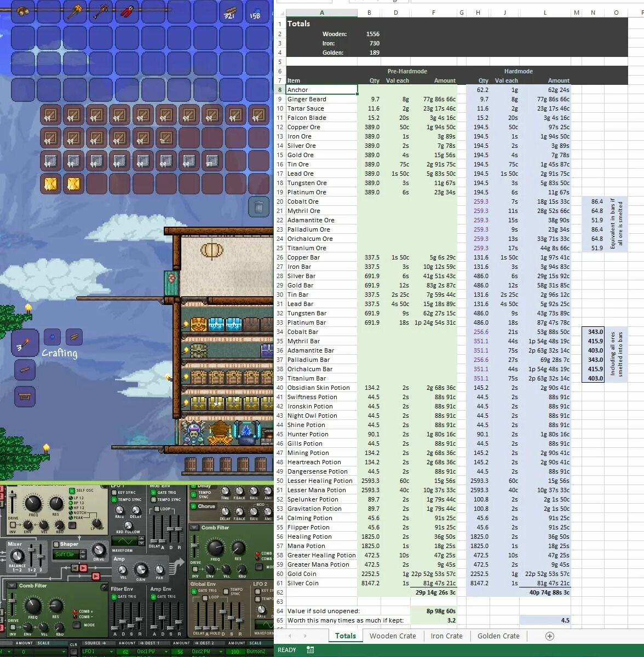This screenshot has width=644, height=657.
Task: Toggle LFO 1 TEMPO SYNC
Action: (x=114, y=500)
